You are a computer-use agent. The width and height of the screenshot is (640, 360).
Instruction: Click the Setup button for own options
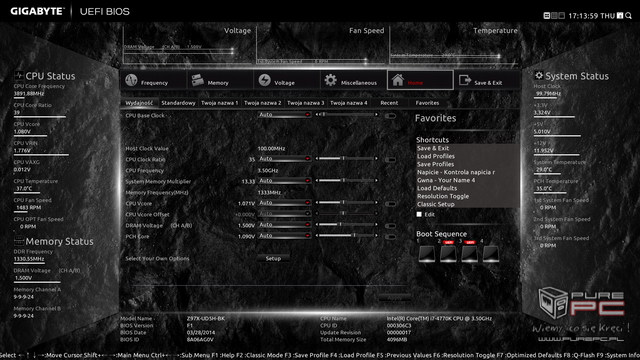point(273,258)
